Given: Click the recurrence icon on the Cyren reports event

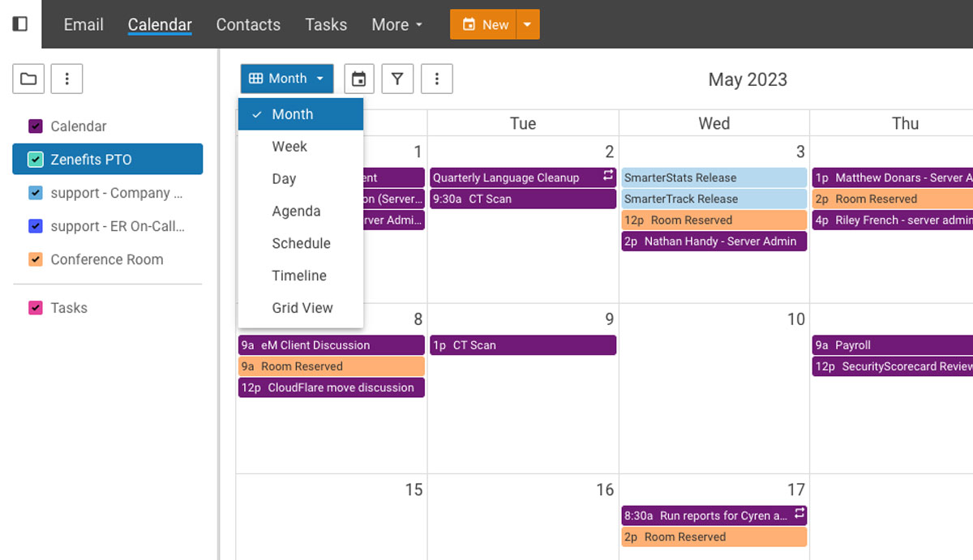Looking at the screenshot, I should (799, 515).
